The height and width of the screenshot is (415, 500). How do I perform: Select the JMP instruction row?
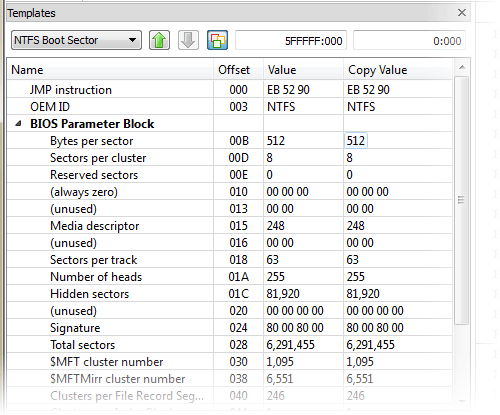230,90
